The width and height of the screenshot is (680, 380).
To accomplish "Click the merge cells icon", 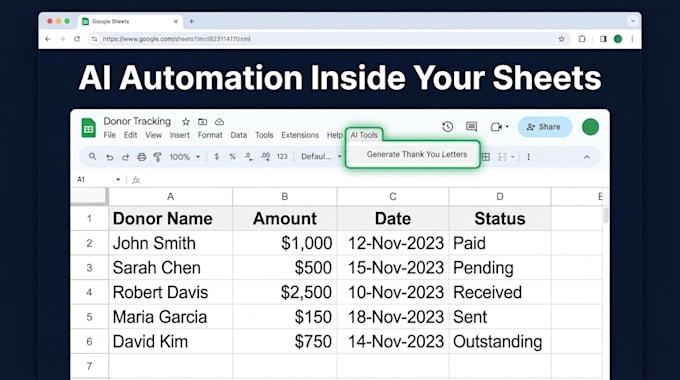I will tap(502, 157).
